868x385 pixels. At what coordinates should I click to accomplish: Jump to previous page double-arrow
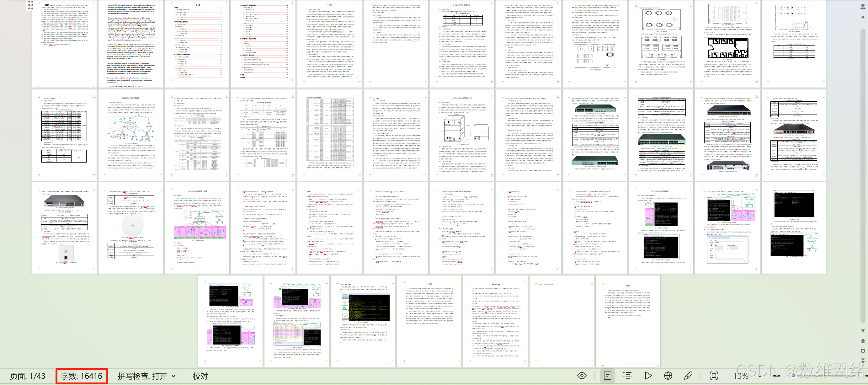pyautogui.click(x=863, y=340)
